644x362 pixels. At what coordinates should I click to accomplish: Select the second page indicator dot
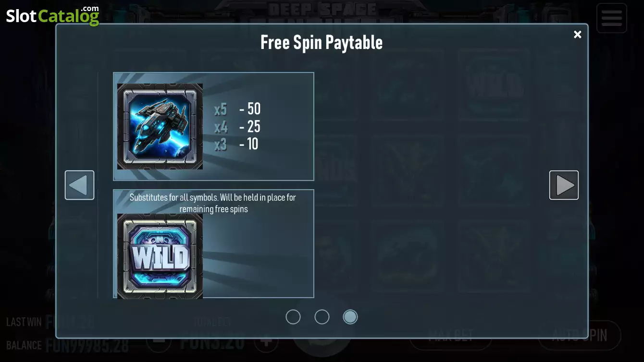pos(322,317)
